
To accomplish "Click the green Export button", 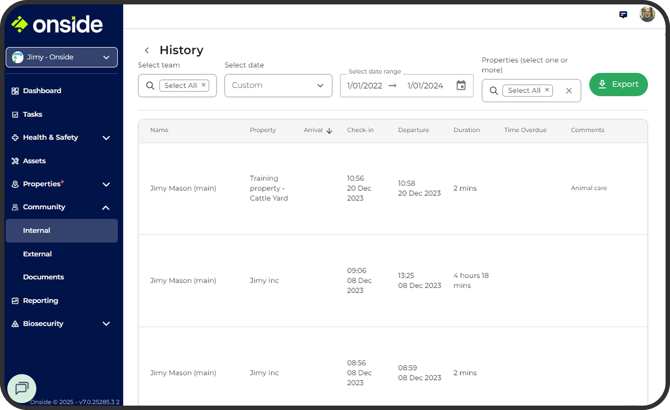I will pyautogui.click(x=618, y=85).
